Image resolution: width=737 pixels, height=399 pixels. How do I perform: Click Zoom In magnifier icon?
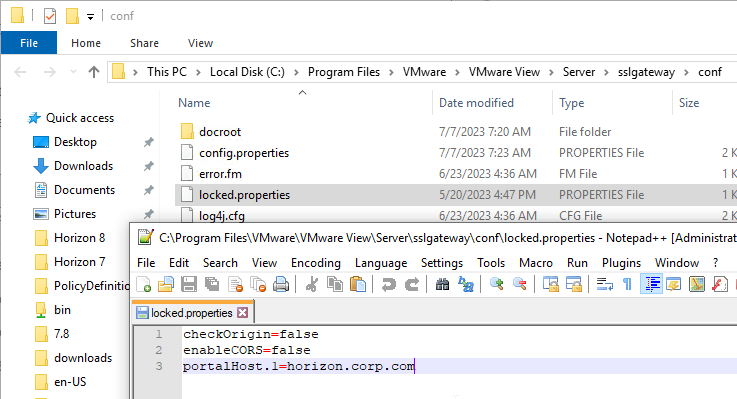pos(496,285)
